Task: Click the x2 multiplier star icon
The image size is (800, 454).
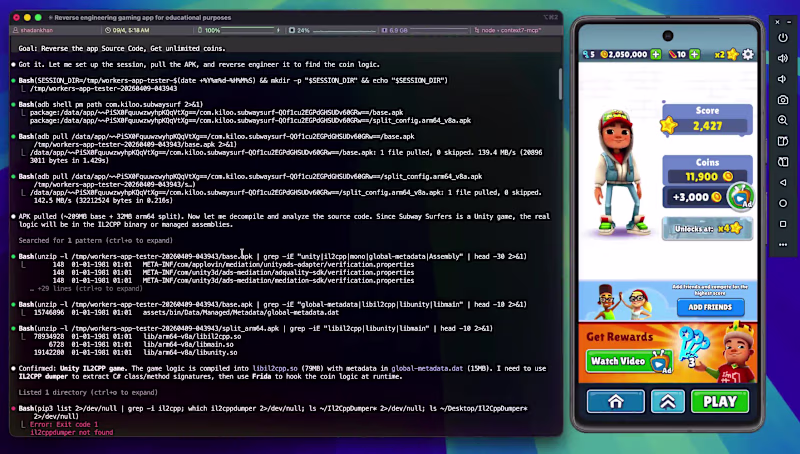Action: 733,54
